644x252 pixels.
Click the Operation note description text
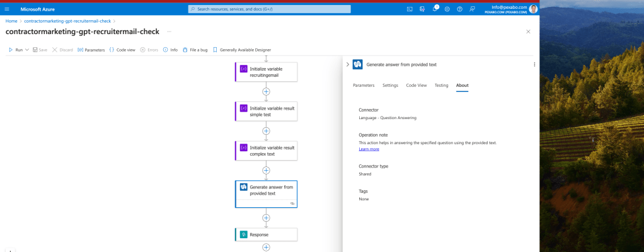point(428,143)
